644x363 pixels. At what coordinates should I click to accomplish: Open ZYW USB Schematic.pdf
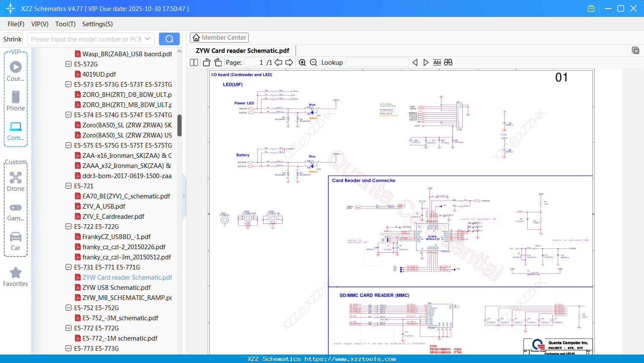pos(116,287)
